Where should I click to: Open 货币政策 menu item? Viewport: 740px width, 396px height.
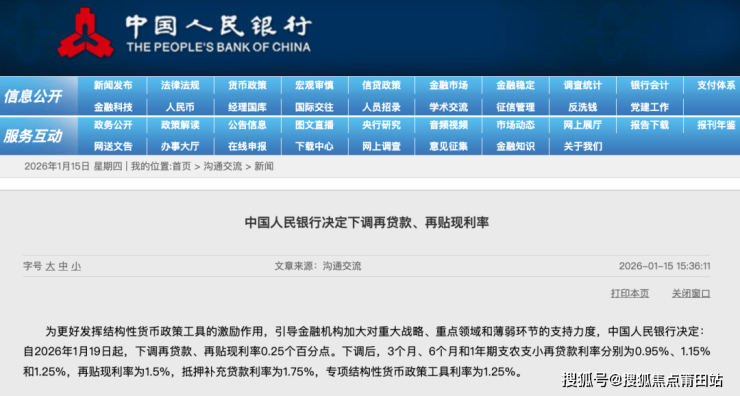click(x=247, y=85)
